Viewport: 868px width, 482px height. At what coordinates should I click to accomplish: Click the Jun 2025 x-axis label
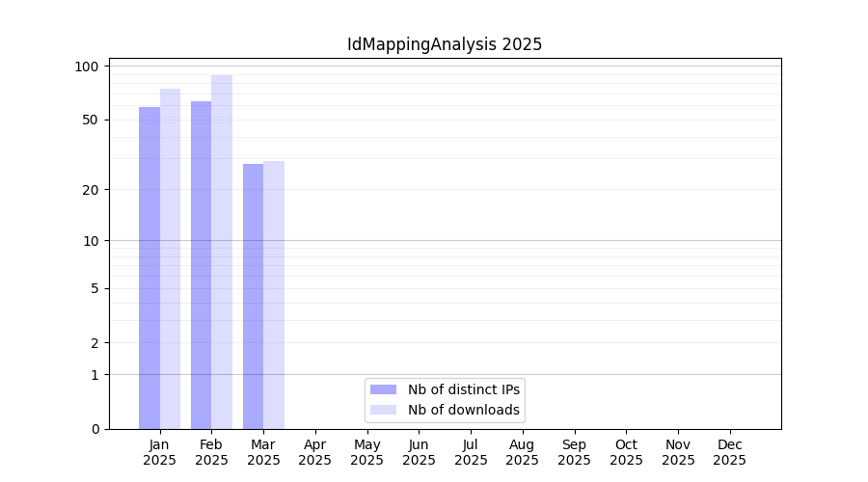pos(419,452)
